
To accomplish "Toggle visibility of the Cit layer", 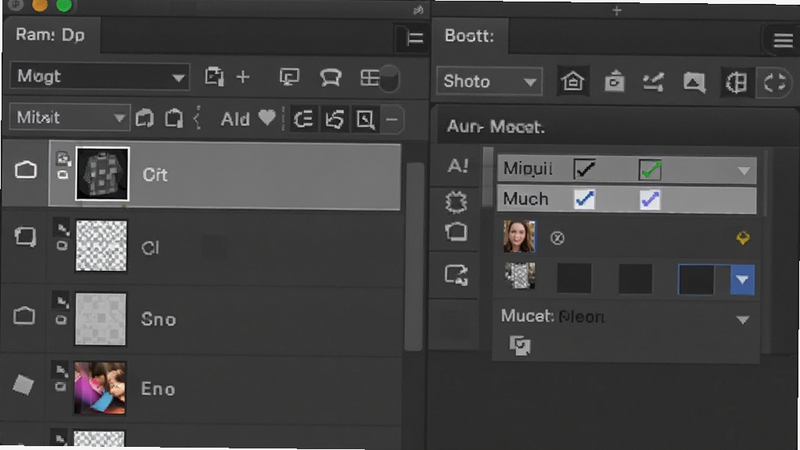I will [x=26, y=169].
